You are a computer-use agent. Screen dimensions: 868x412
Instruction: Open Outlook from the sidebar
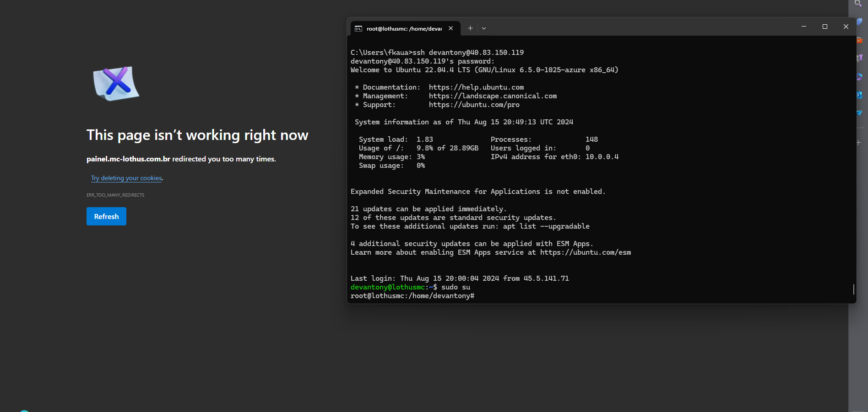pos(859,95)
